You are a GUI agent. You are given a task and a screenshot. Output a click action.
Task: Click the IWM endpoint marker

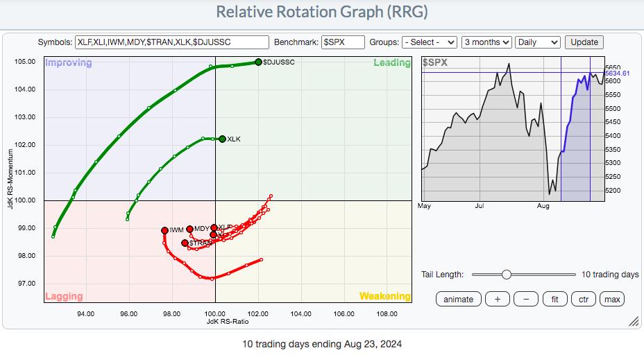pyautogui.click(x=164, y=230)
